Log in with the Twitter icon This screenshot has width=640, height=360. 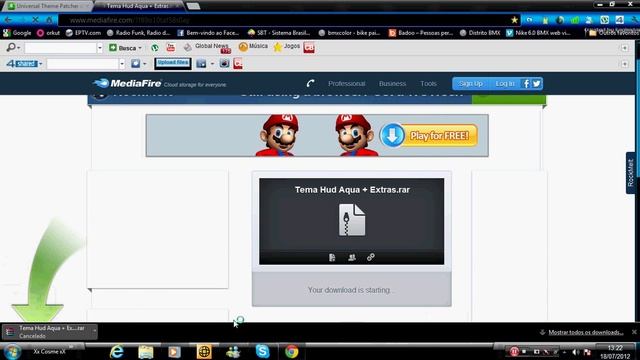point(536,84)
